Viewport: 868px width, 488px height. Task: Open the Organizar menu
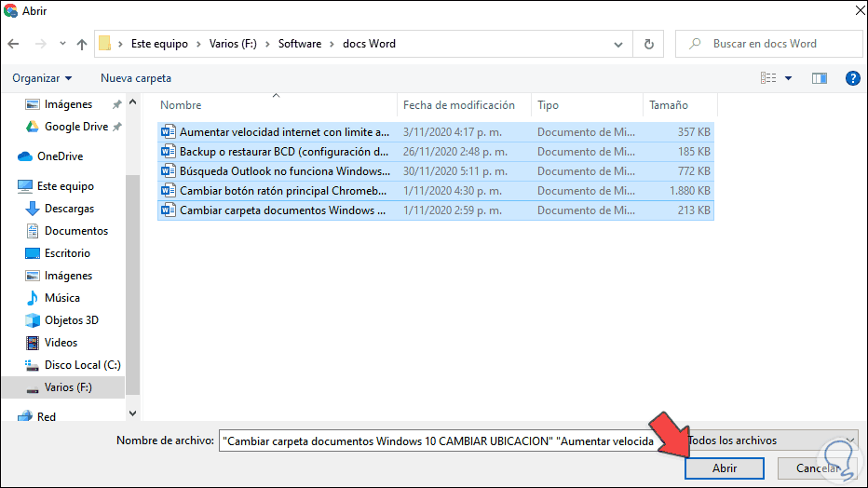(x=42, y=78)
